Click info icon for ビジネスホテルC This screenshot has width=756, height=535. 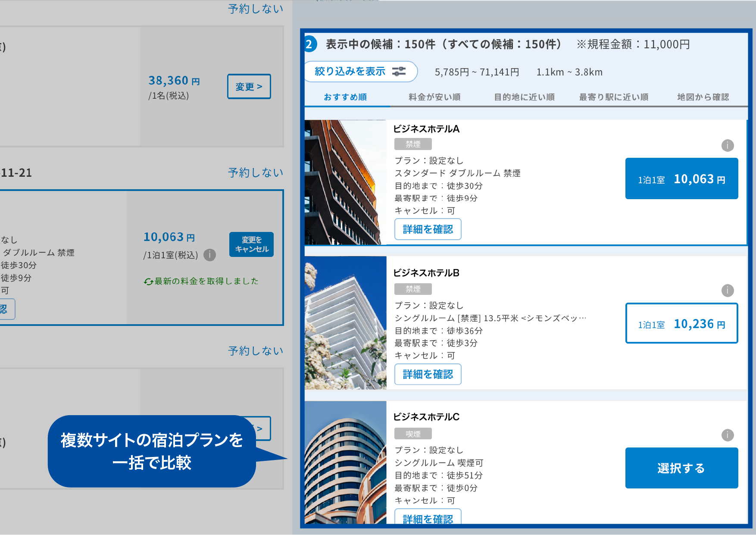pos(728,435)
